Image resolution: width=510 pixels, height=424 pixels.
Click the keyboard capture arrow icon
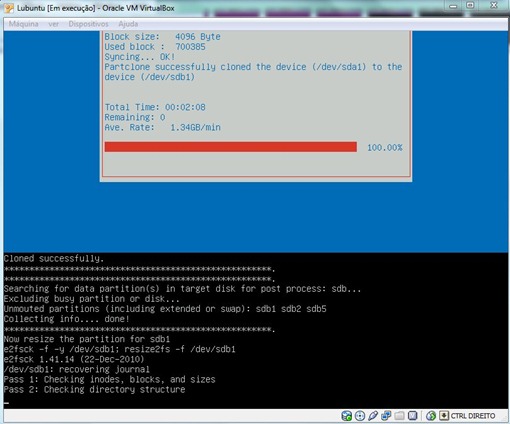[444, 416]
